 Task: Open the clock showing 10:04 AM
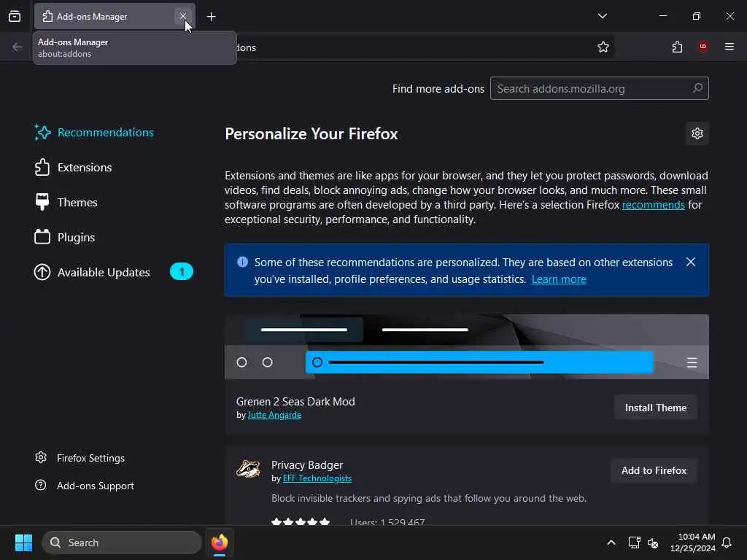(x=693, y=542)
